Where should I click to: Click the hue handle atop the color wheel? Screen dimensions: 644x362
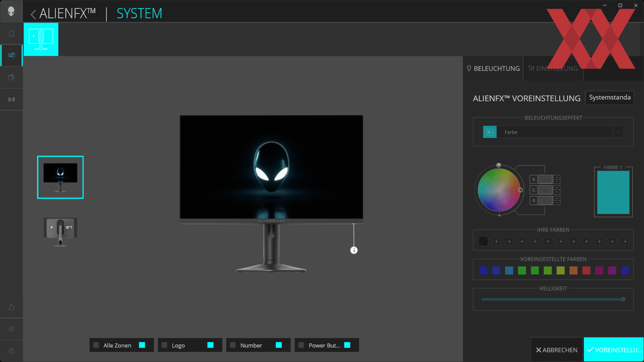pyautogui.click(x=498, y=165)
